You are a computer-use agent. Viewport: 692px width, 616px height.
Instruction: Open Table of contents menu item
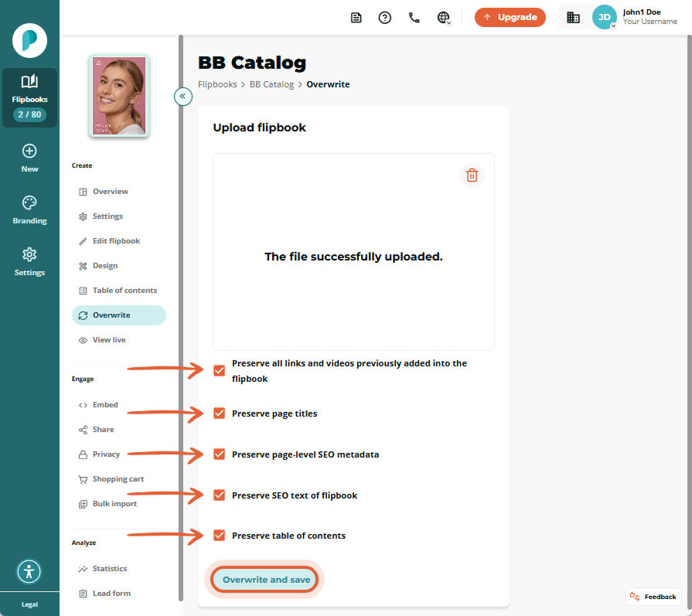tap(119, 291)
